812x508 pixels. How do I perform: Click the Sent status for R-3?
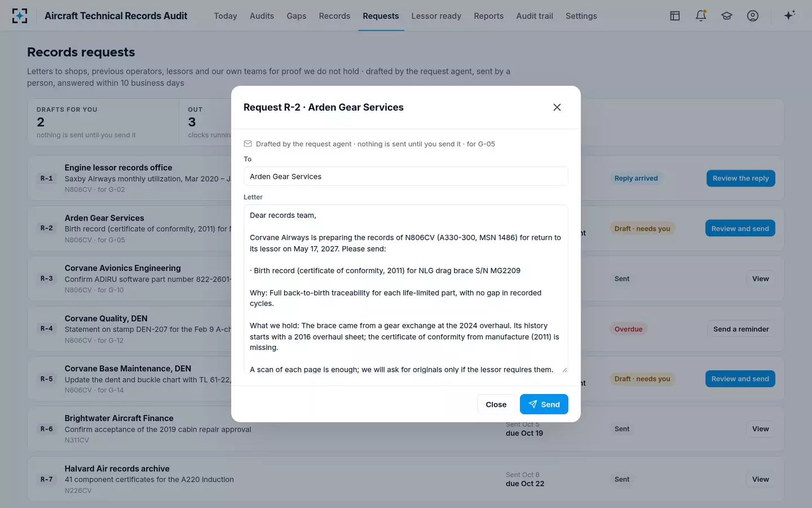[x=622, y=279]
